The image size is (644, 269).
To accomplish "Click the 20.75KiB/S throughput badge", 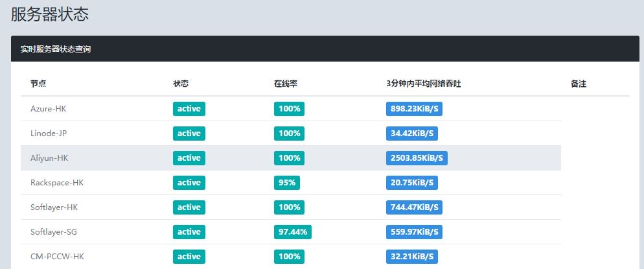I will point(412,183).
